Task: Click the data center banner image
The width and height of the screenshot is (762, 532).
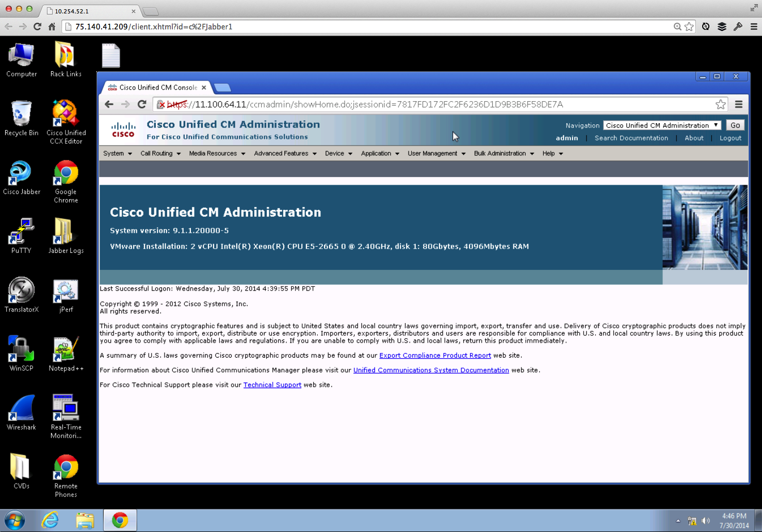Action: (x=705, y=228)
